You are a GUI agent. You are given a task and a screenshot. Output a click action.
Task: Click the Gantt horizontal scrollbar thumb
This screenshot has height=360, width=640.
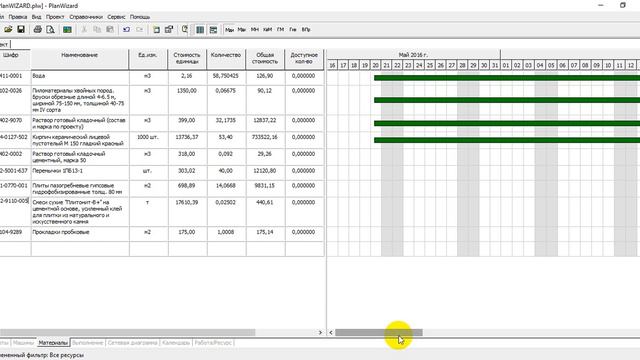click(379, 333)
